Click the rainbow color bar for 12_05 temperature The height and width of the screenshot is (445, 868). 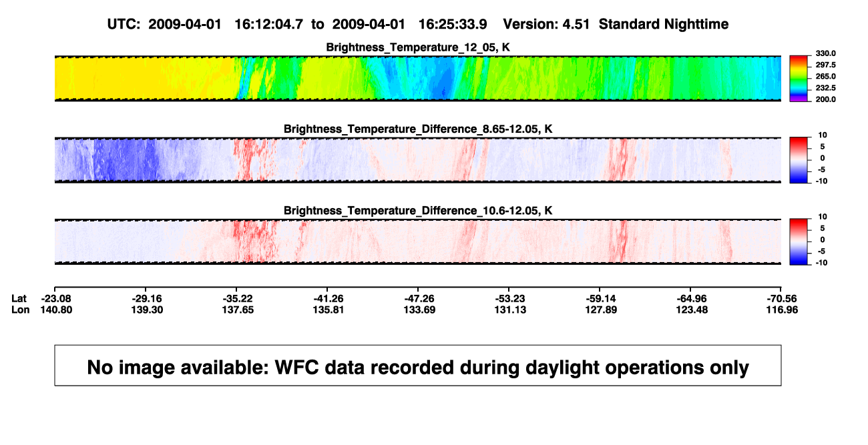tap(799, 78)
